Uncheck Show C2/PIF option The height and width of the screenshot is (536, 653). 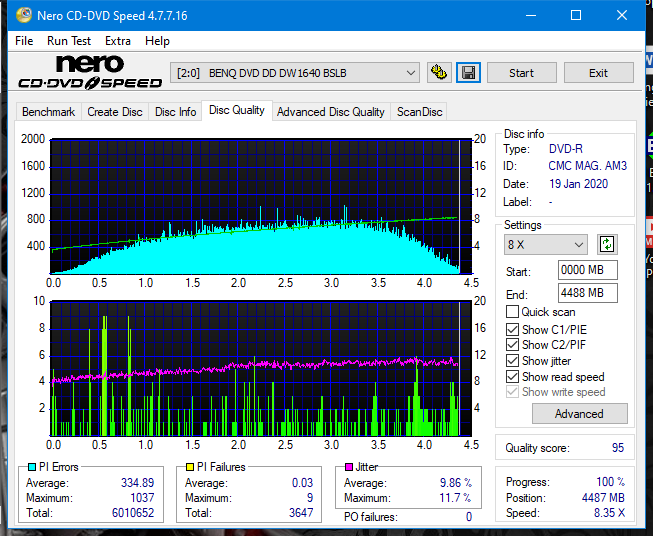point(512,345)
